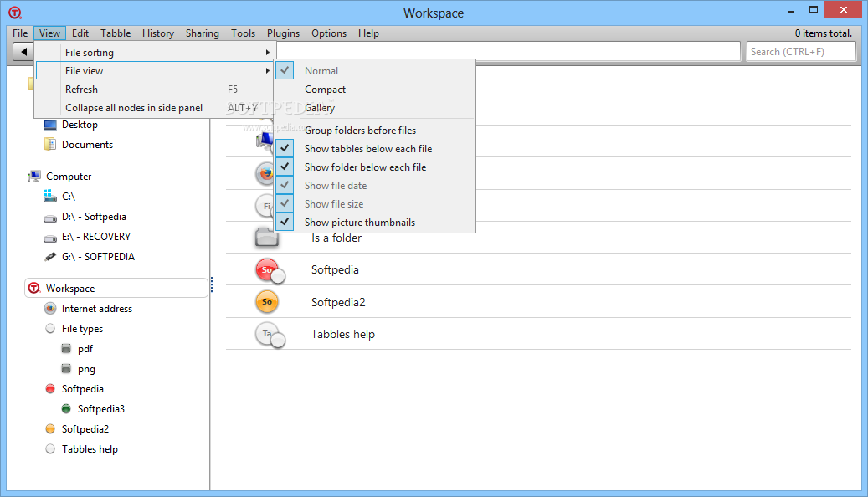Click the Tabbles logo in title bar
868x497 pixels.
[x=15, y=13]
